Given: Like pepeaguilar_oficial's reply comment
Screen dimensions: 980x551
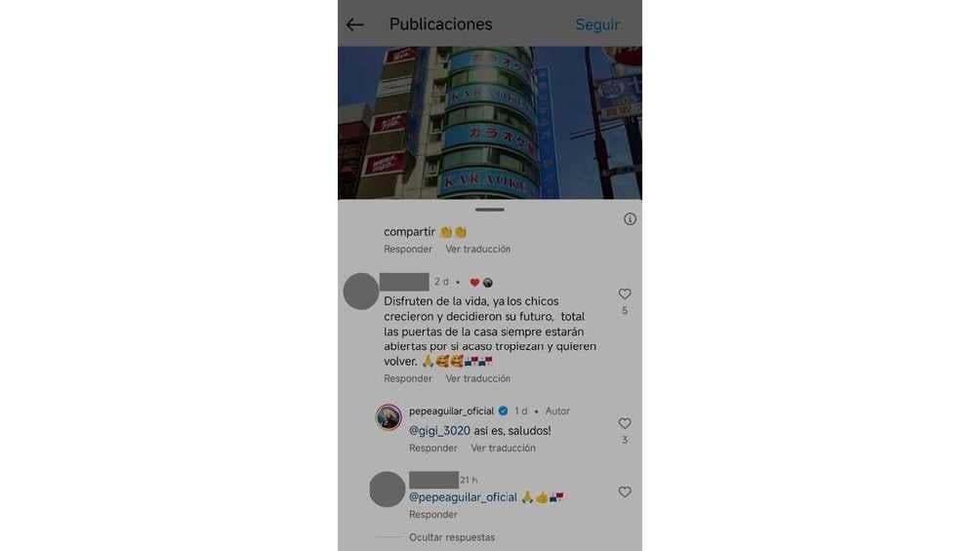Looking at the screenshot, I should (x=625, y=423).
